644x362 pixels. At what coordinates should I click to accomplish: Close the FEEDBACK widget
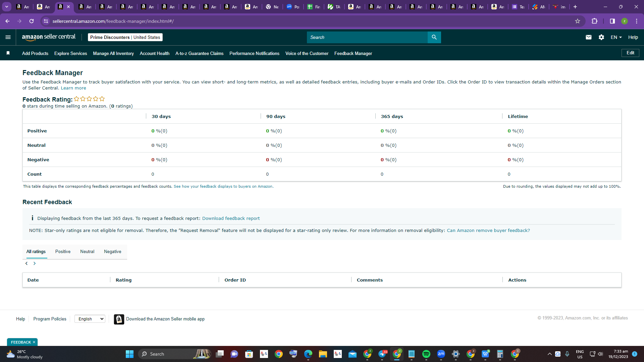click(x=34, y=342)
